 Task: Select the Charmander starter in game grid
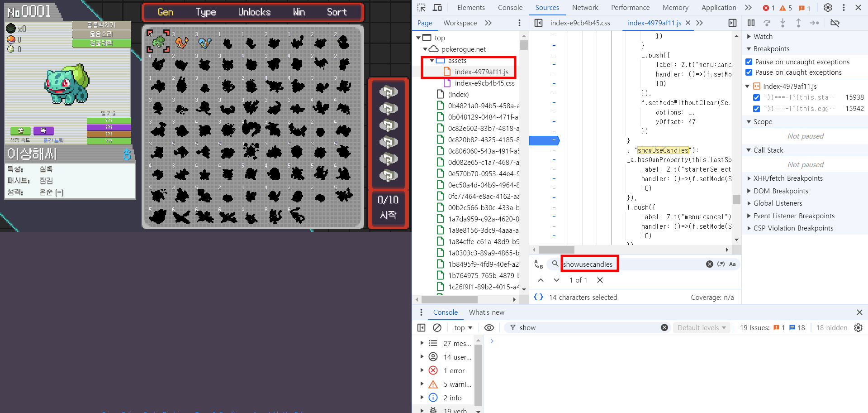[181, 43]
